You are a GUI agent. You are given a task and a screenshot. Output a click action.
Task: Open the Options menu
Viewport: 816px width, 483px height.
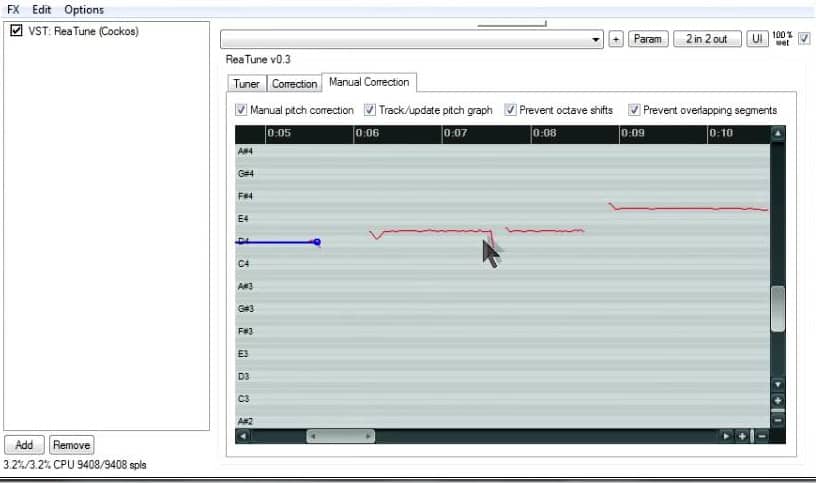[x=84, y=9]
